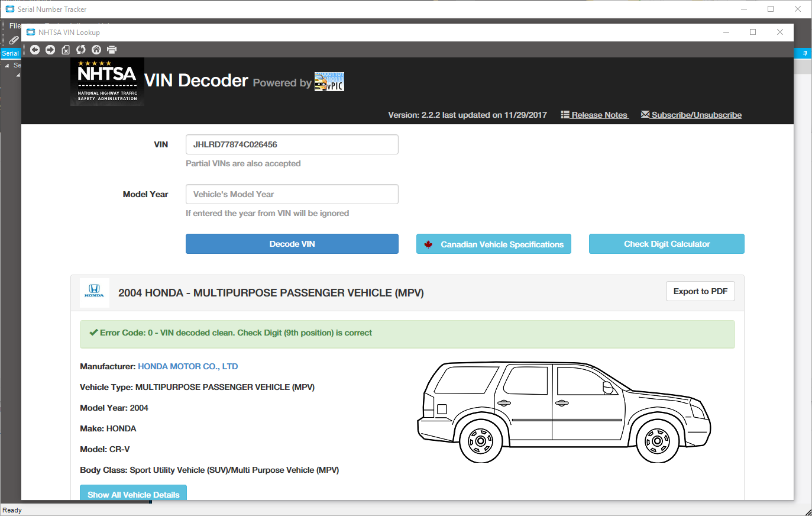Screen dimensions: 812x516
Task: Click the green Error Code 0 status message
Action: point(407,334)
